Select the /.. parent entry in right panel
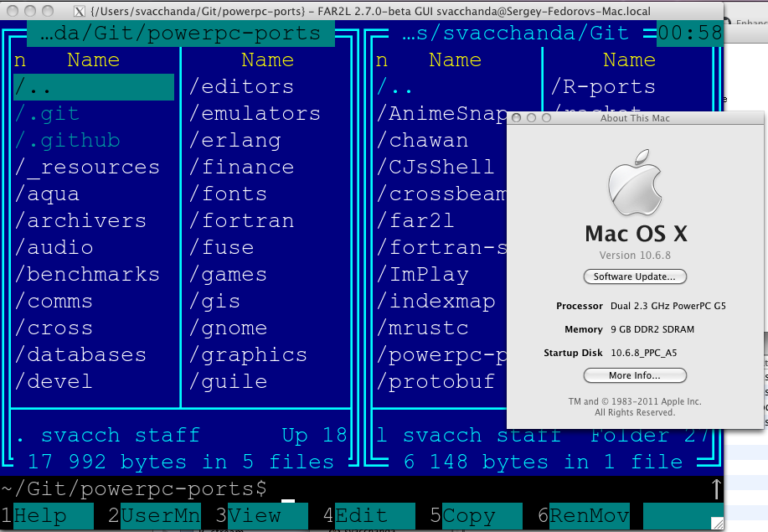This screenshot has width=768, height=532. coord(394,87)
